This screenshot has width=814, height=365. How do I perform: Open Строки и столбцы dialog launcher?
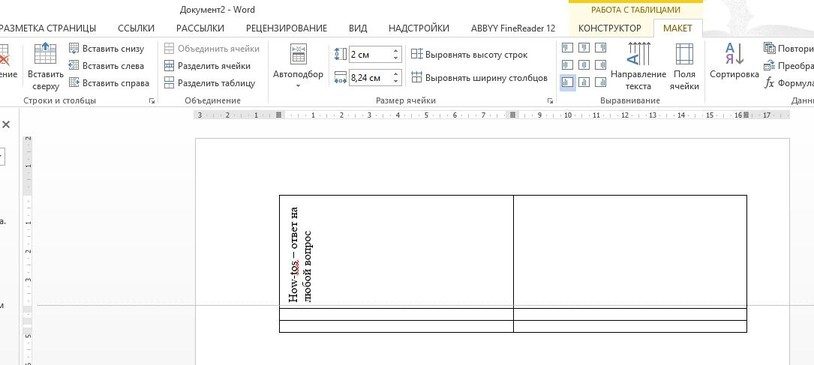(152, 101)
